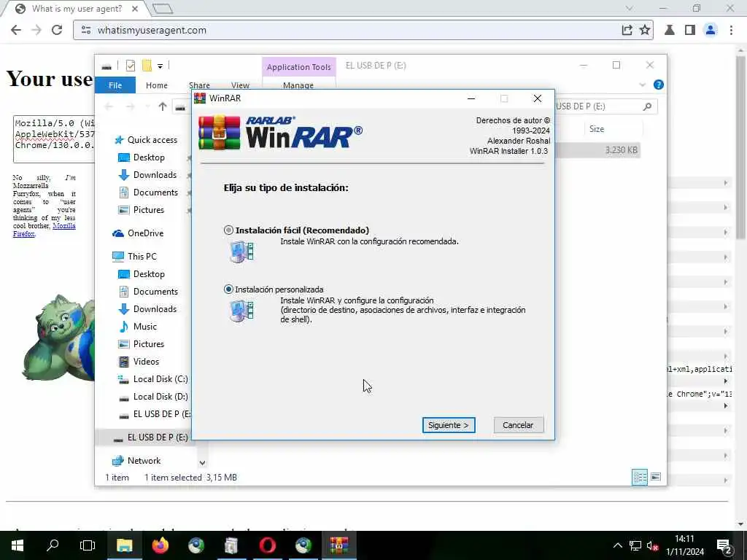Open Quick access in Explorer sidebar

tap(152, 140)
